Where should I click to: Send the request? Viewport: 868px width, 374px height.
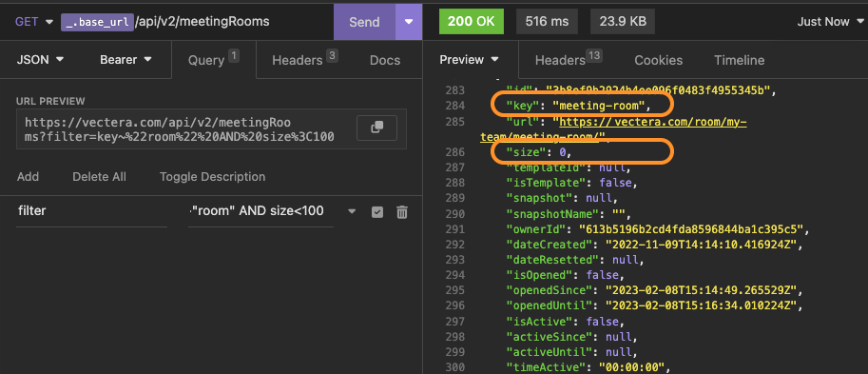coord(364,22)
